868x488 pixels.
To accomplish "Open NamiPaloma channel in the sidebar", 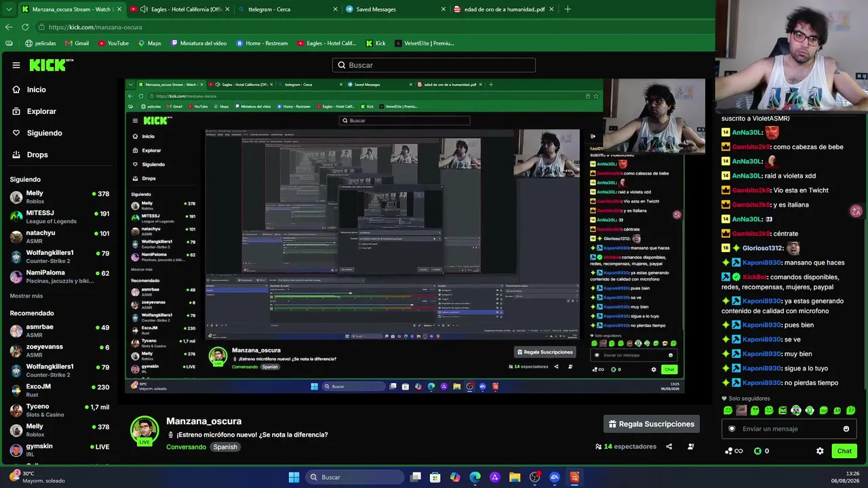I will [60, 277].
